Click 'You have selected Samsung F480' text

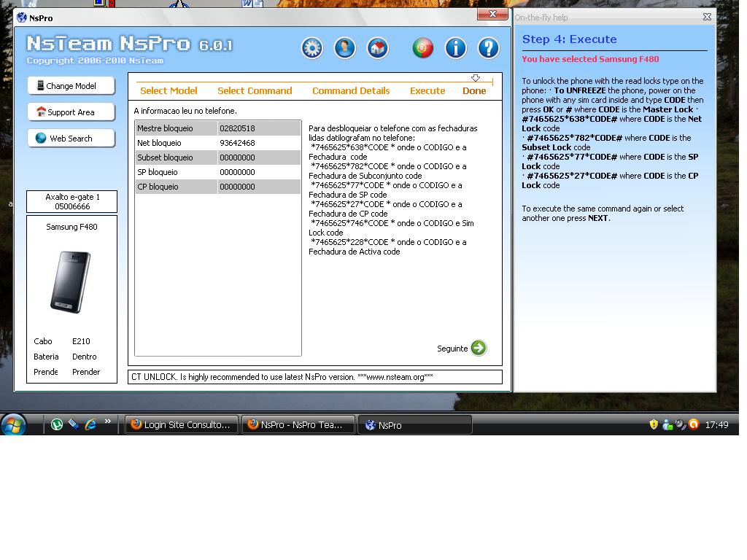(x=590, y=59)
